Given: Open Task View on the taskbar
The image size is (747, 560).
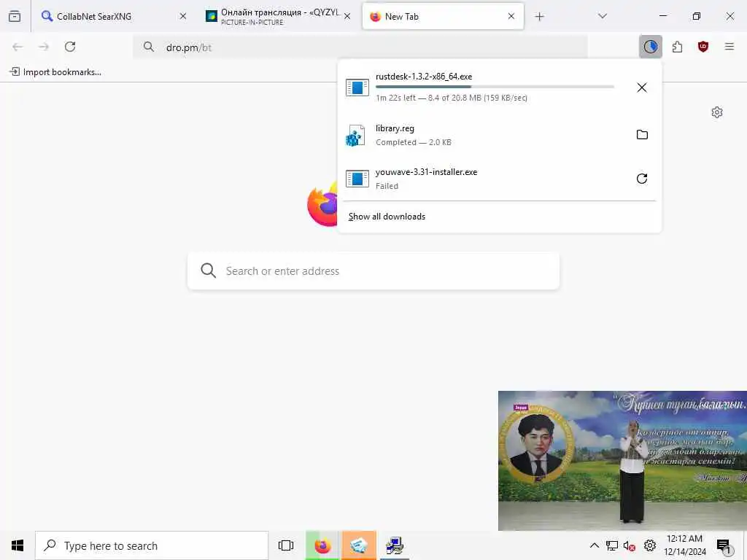Looking at the screenshot, I should point(286,545).
